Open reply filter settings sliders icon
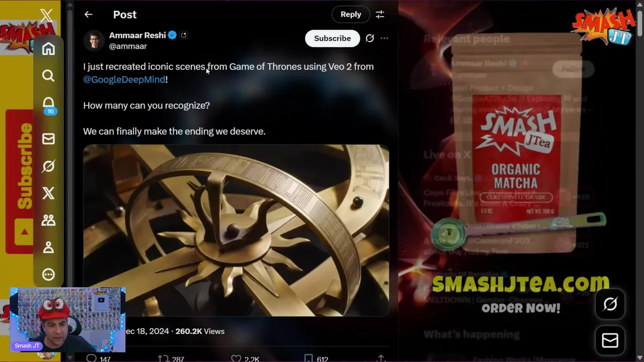The width and height of the screenshot is (644, 362). (380, 15)
